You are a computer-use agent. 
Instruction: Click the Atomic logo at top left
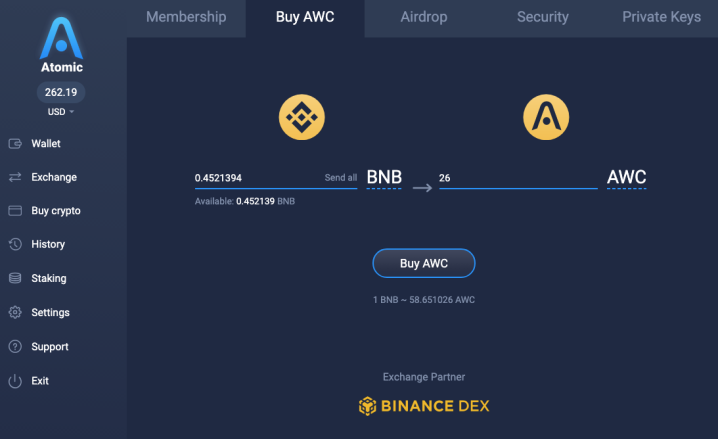coord(61,44)
